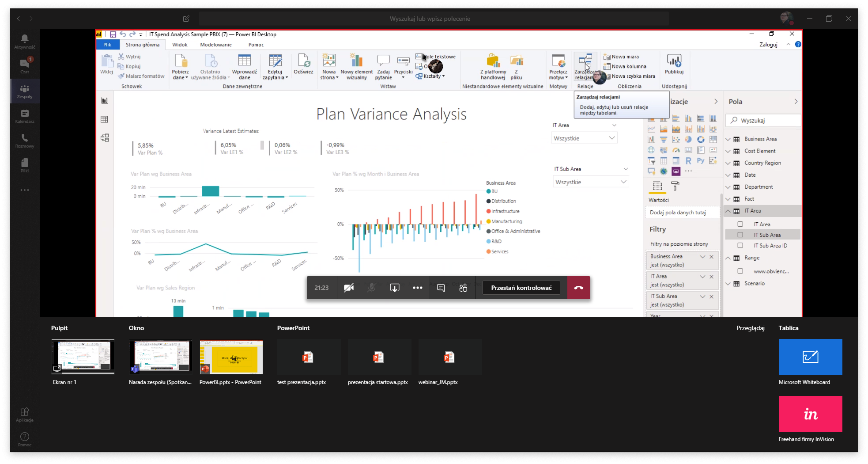Click Przestań kontrolować button

pyautogui.click(x=521, y=288)
